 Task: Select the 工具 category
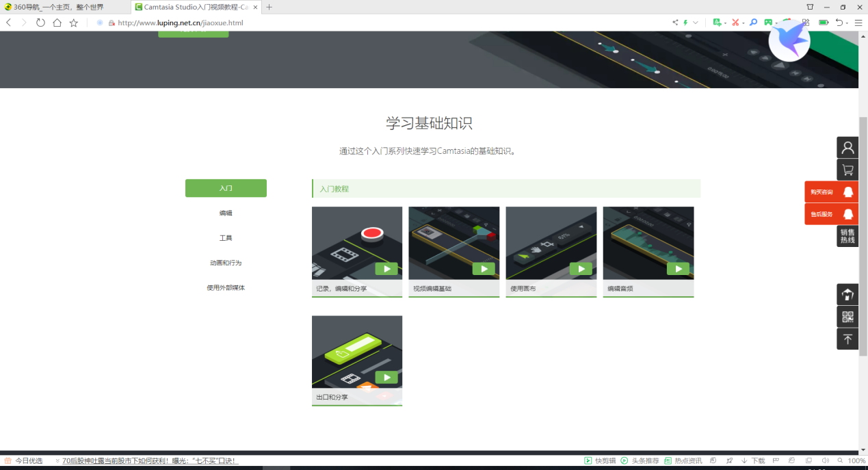(226, 238)
